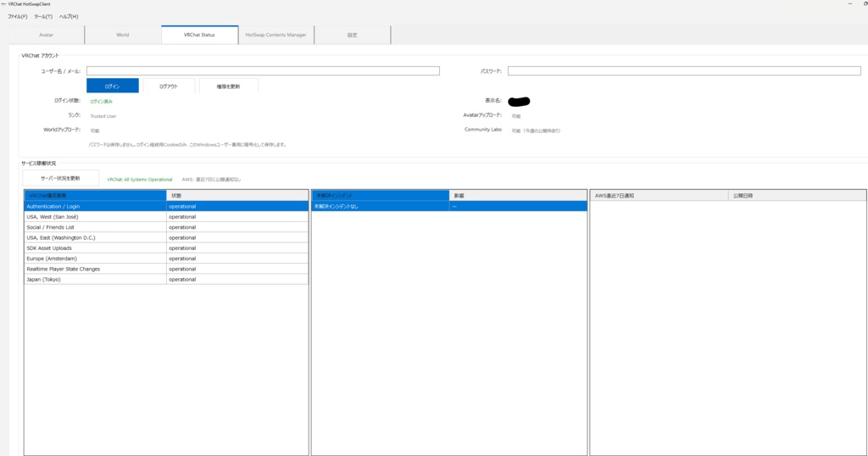Click the VRChat: All Systems Operational status text

point(140,180)
